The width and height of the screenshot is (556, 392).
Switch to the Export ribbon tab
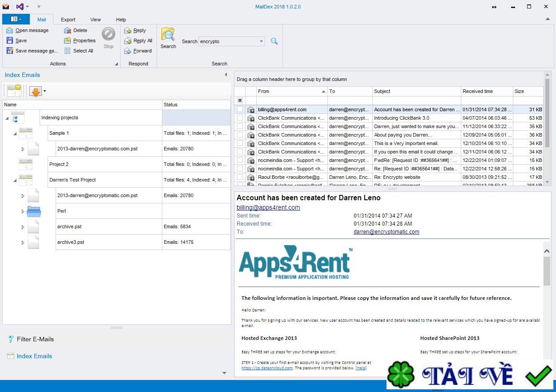click(68, 20)
